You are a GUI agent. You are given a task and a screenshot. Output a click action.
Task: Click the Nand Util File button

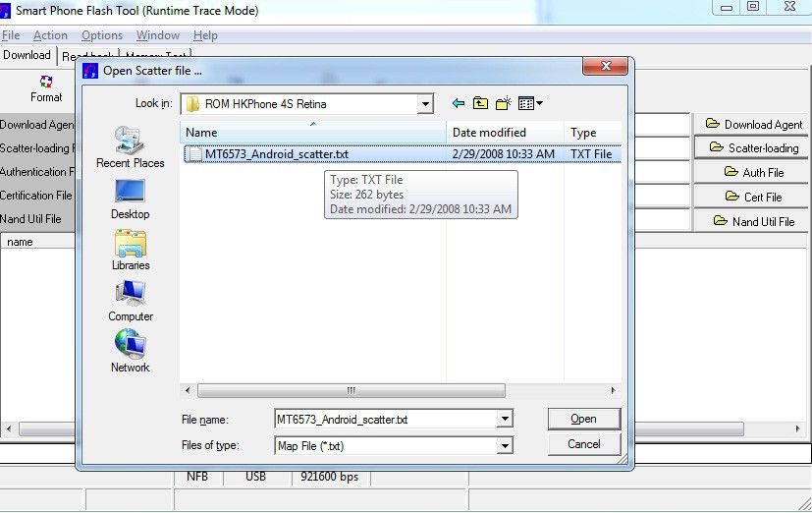tap(753, 221)
